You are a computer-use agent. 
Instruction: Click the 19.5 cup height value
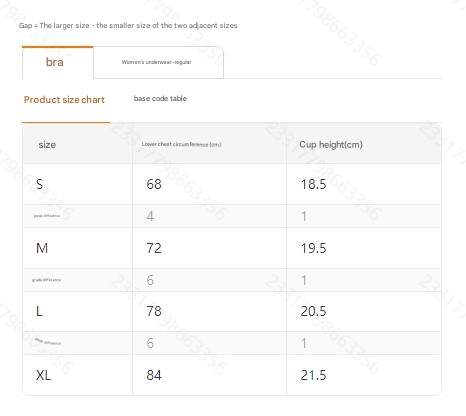(313, 248)
